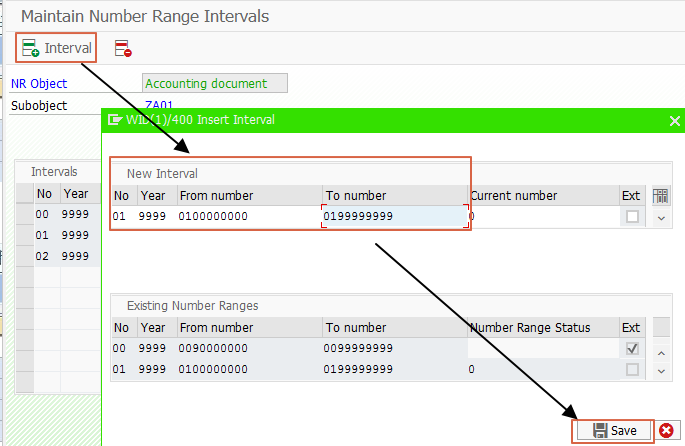Tick the Ext checkbox in New Interval row
685x446 pixels.
(x=632, y=216)
